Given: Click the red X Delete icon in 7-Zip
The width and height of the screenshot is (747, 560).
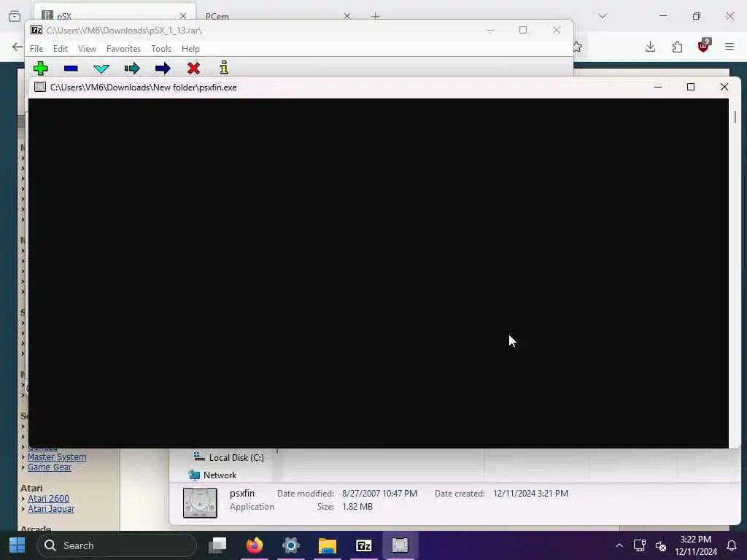Looking at the screenshot, I should pyautogui.click(x=193, y=69).
